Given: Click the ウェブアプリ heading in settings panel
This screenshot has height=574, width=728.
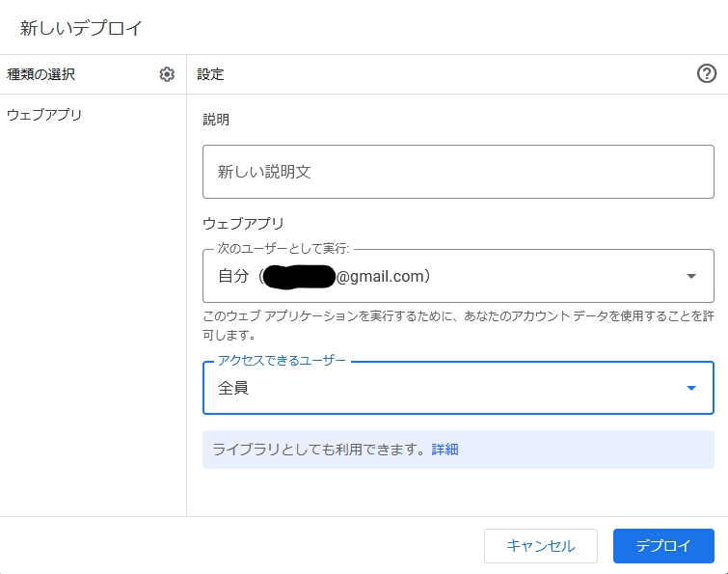Looking at the screenshot, I should [243, 223].
